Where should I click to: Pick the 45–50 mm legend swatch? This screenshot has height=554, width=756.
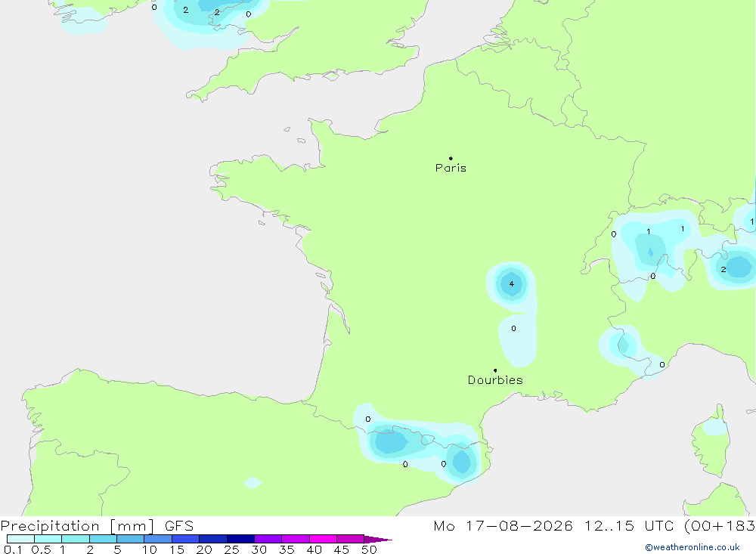coord(351,539)
